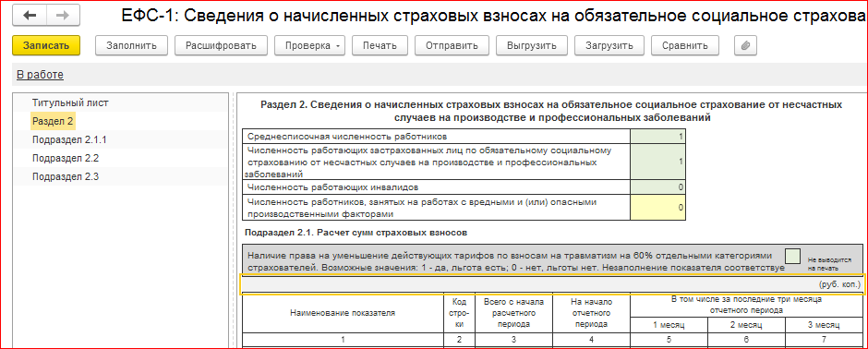Click the 60% tariff reduction indicator field
The image size is (868, 349).
coord(792,256)
